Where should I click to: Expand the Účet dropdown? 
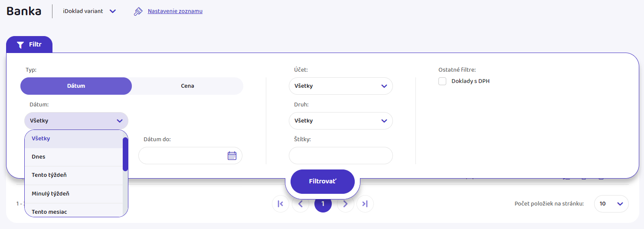pyautogui.click(x=340, y=86)
